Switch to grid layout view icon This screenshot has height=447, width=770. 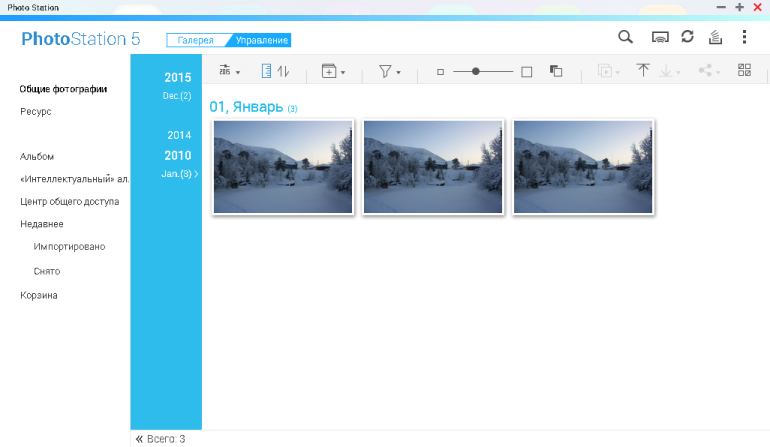[x=744, y=70]
